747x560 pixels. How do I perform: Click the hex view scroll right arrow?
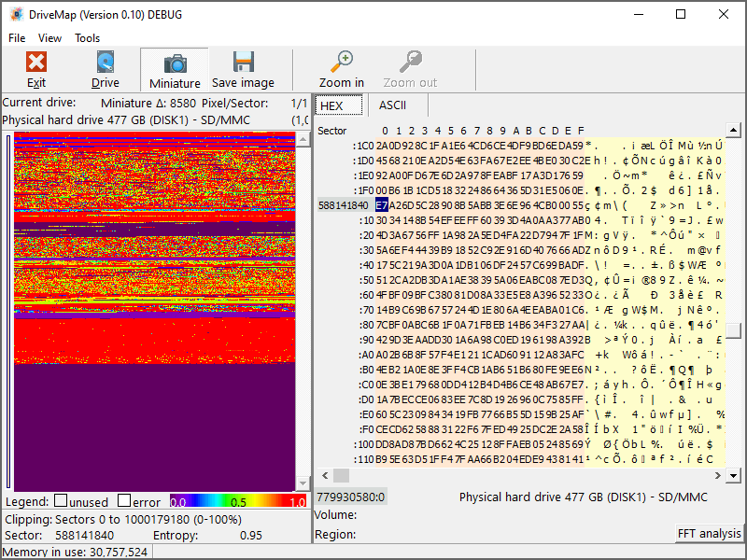point(720,475)
